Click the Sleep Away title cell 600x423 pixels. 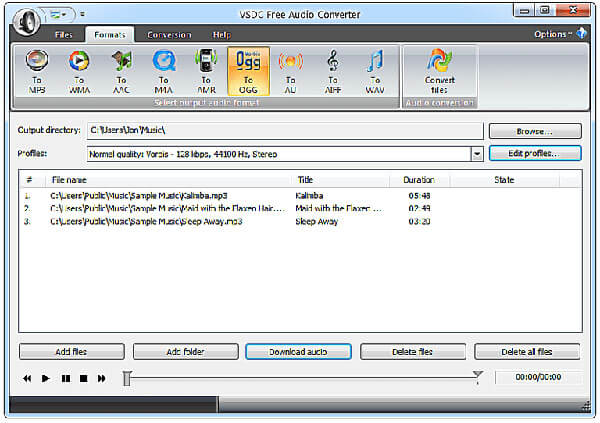316,221
